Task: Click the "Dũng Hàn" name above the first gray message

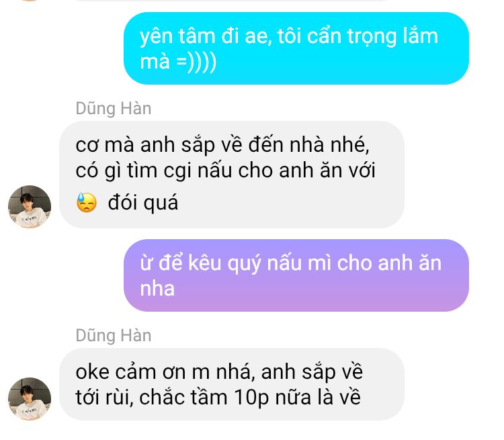Action: tap(114, 109)
